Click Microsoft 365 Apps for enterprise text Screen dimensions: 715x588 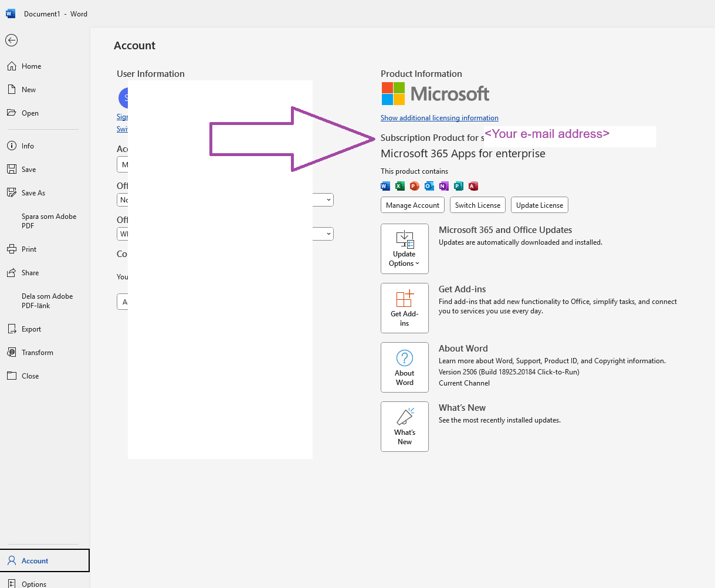tap(463, 154)
